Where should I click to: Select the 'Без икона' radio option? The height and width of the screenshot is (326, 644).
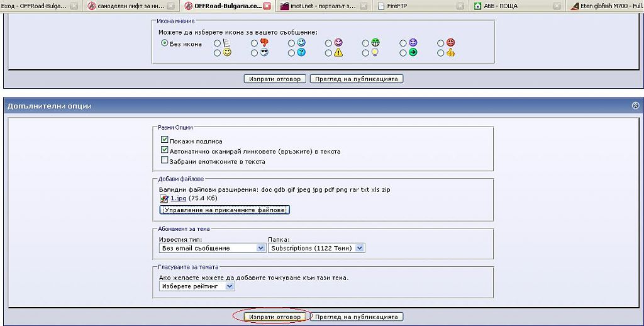coord(165,43)
